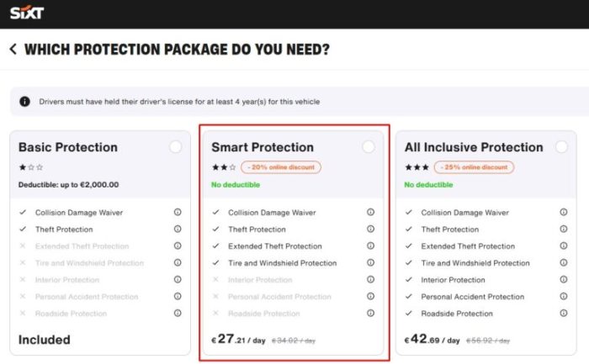The height and width of the screenshot is (364, 589).
Task: Select the Basic Protection radio button
Action: click(175, 147)
